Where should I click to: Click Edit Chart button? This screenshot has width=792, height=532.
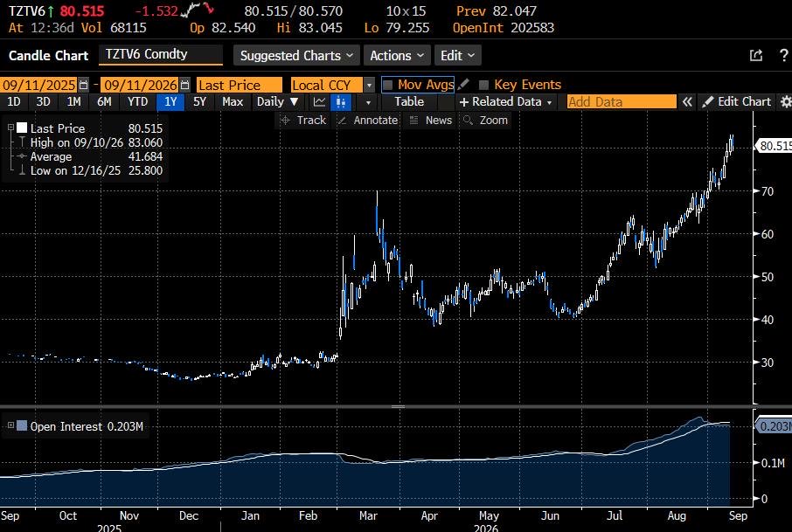coord(738,102)
